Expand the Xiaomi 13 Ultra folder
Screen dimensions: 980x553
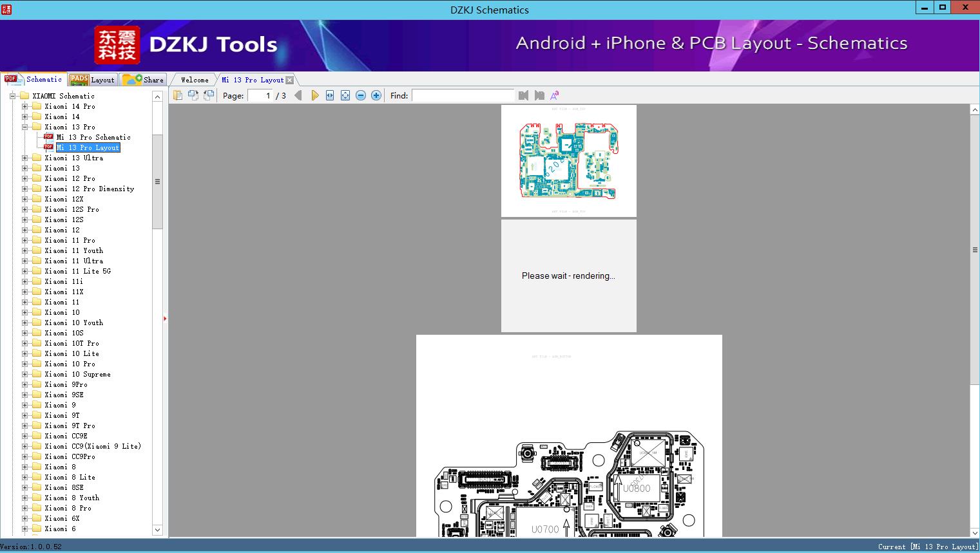(24, 158)
